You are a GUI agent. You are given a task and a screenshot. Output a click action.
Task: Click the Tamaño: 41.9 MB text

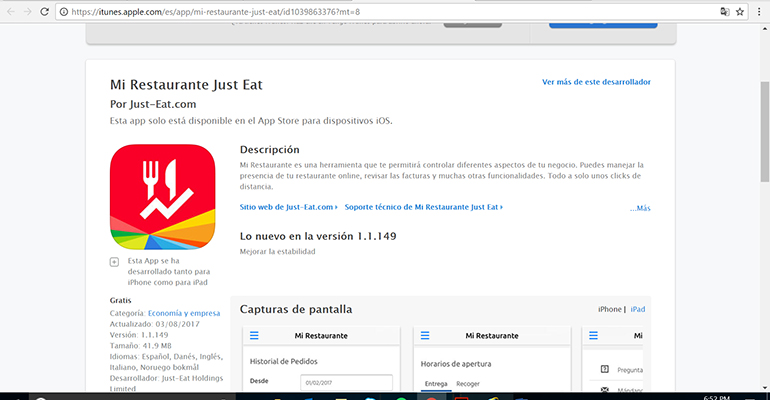click(140, 346)
